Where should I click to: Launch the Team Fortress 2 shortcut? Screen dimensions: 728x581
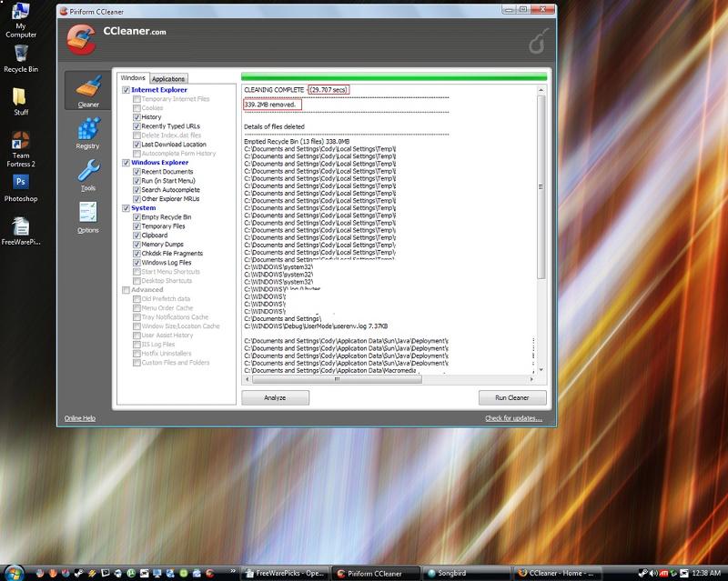(20, 149)
